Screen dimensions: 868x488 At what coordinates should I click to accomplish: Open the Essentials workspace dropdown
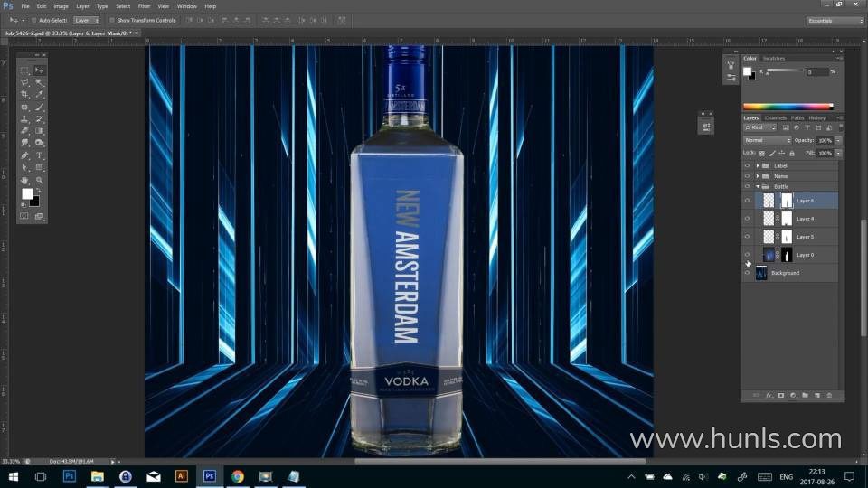tap(835, 21)
